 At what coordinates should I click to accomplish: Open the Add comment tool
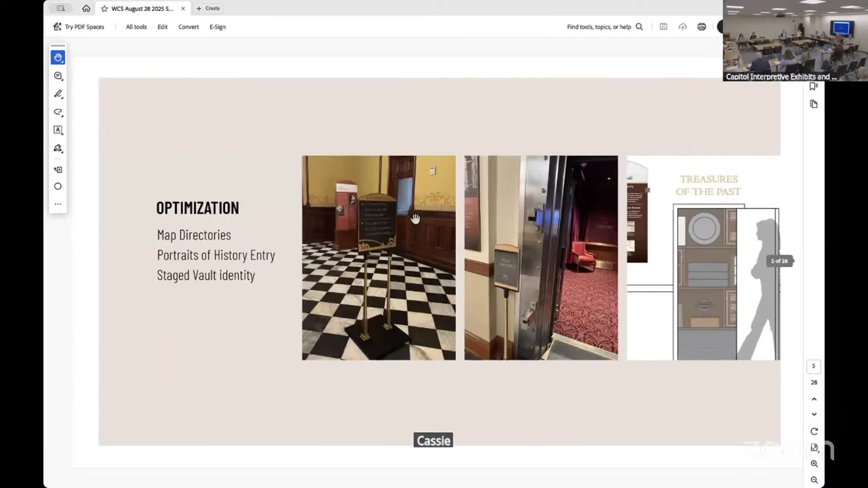pos(58,76)
